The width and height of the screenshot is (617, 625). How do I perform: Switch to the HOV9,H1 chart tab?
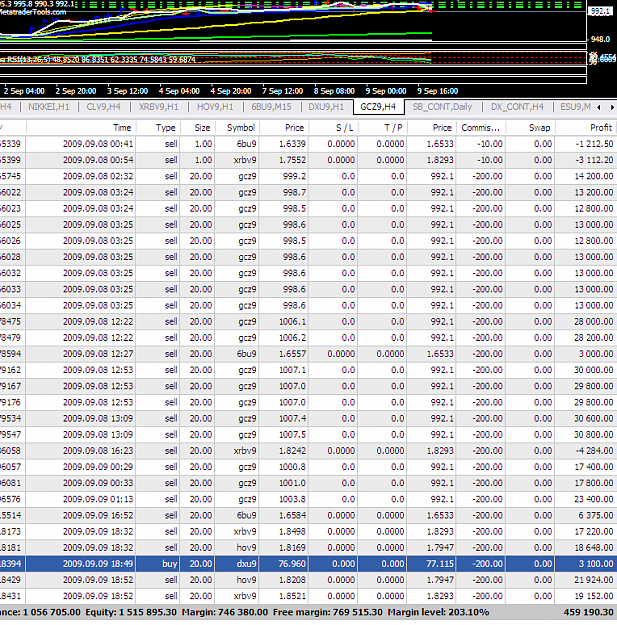215,107
